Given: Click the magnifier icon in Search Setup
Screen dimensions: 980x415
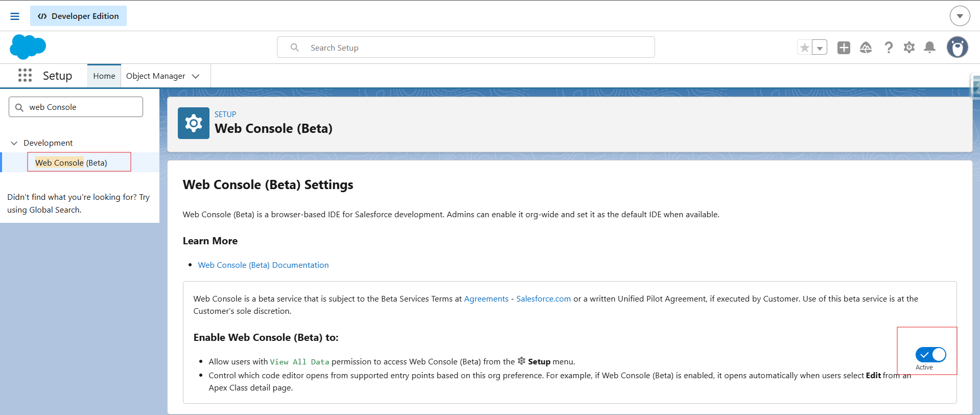Looking at the screenshot, I should 294,48.
